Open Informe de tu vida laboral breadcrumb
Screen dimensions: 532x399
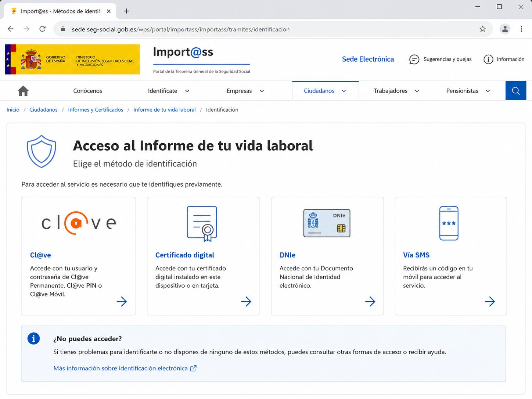pos(164,110)
